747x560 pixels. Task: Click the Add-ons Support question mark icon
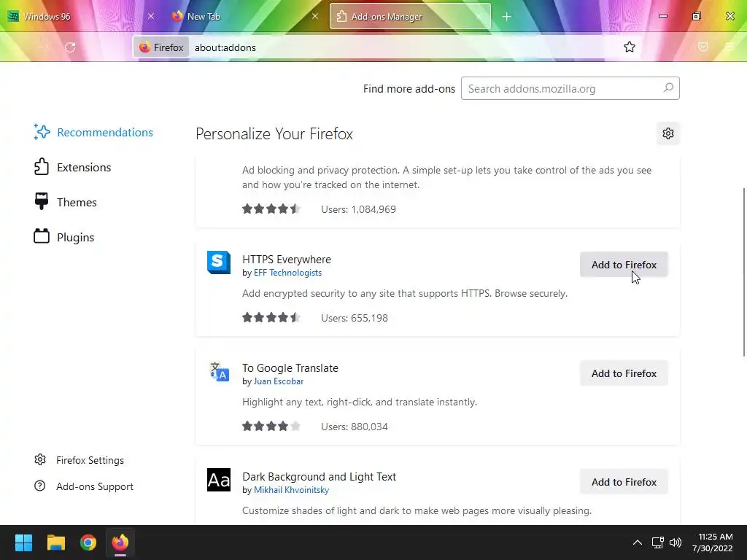(x=40, y=486)
